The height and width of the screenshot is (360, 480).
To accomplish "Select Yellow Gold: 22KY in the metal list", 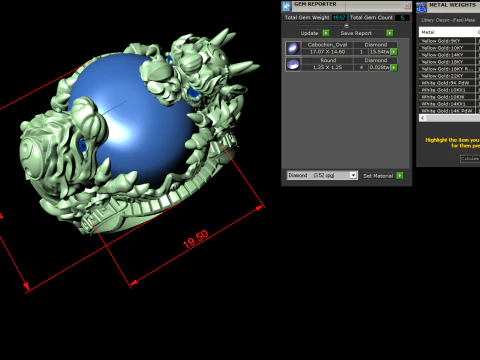I will tap(447, 76).
